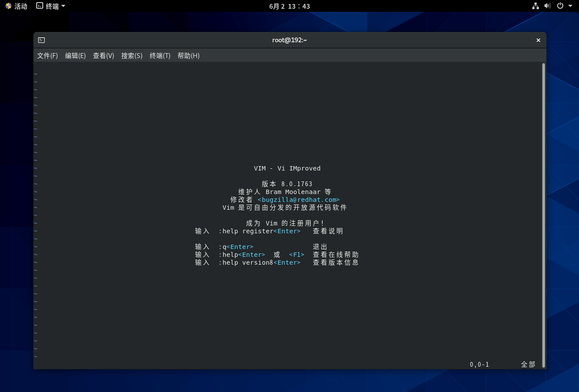The width and height of the screenshot is (579, 392).
Task: Open the 帮助(H) menu
Action: [188, 56]
